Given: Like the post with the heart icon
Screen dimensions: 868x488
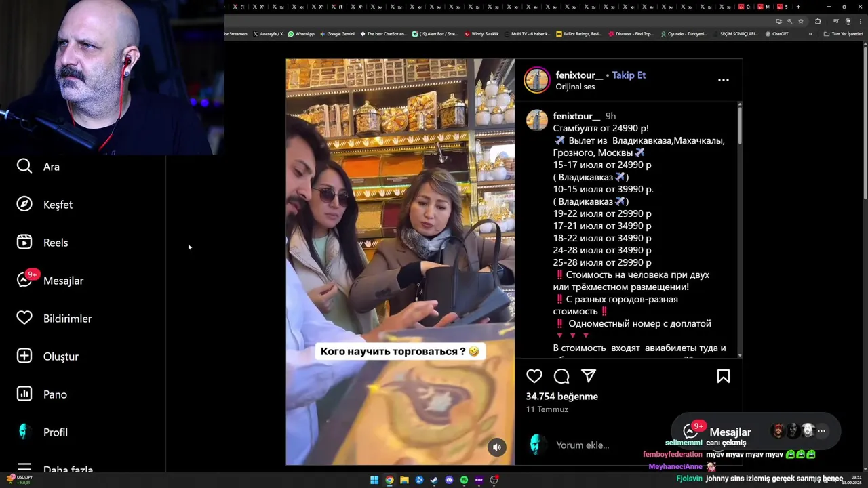Looking at the screenshot, I should 534,376.
